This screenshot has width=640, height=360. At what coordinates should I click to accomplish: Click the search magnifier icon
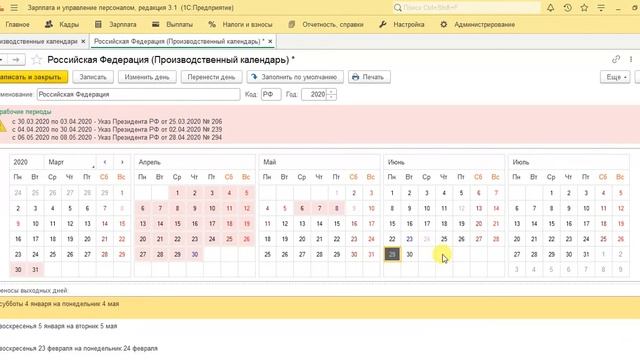398,7
